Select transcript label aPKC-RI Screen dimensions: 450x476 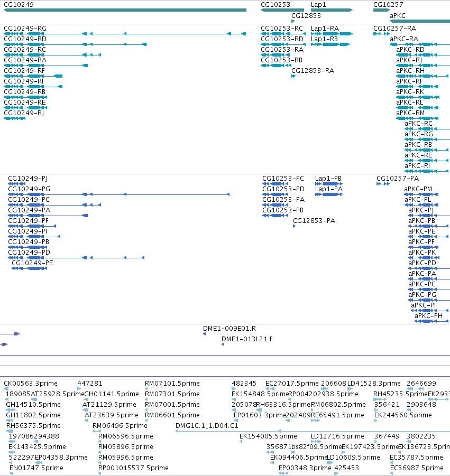pos(417,166)
